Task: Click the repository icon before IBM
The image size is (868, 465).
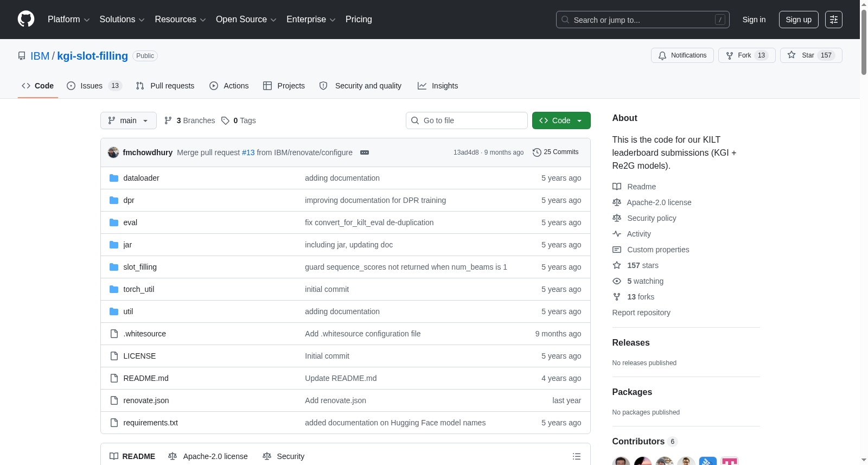Action: coord(22,56)
